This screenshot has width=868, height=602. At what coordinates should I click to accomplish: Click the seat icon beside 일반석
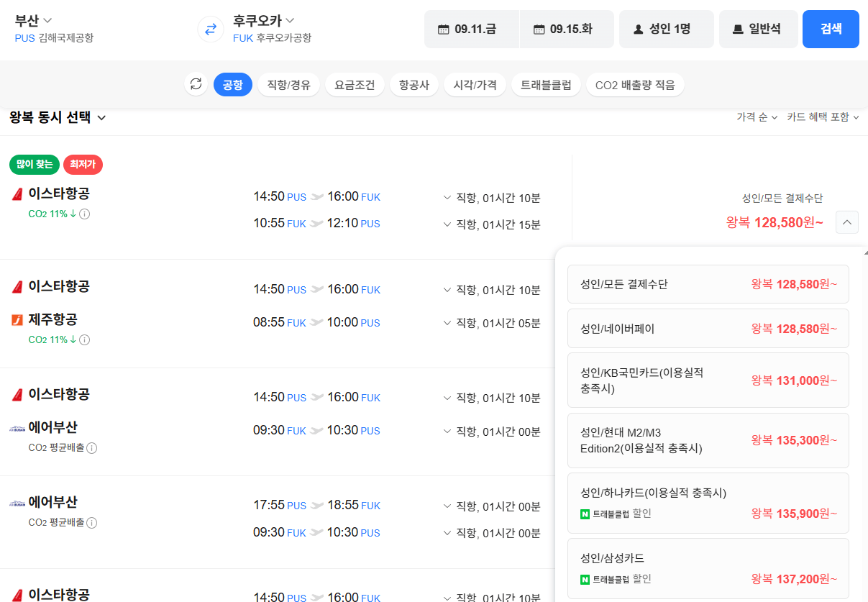(736, 29)
